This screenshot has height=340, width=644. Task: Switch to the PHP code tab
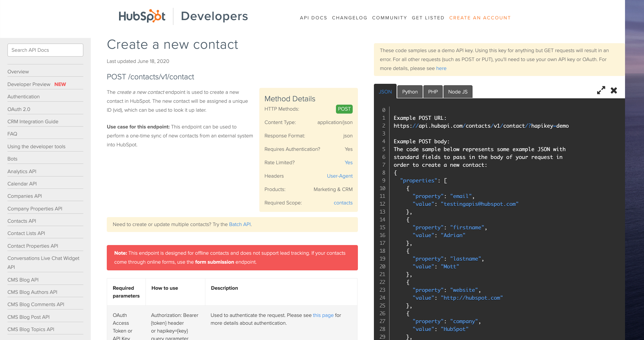pos(433,92)
